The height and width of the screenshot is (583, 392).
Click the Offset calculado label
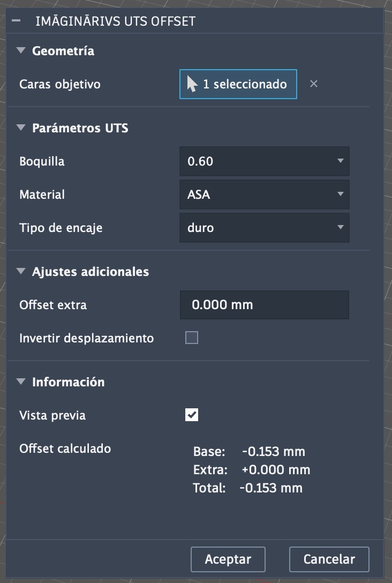coord(65,449)
